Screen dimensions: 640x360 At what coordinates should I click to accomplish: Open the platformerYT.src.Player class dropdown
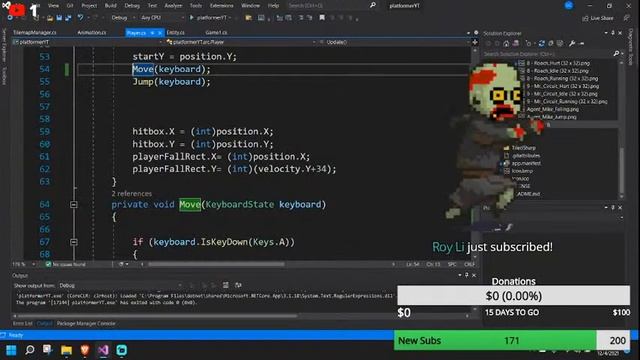click(x=241, y=42)
